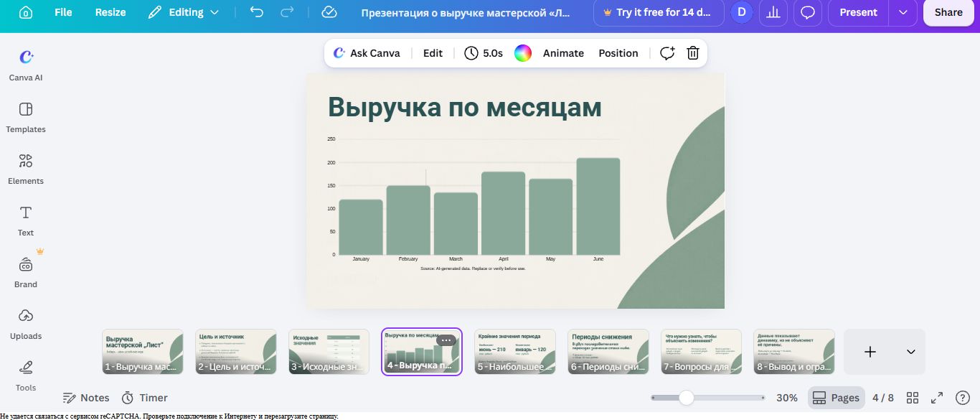
Task: Select the presentation title field
Action: pyautogui.click(x=467, y=12)
